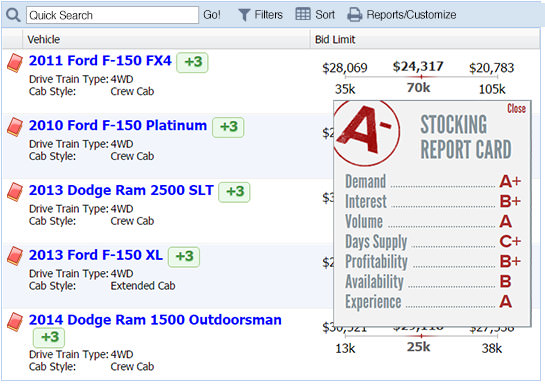Click red book icon beside 2014 Dodge Ram 1500
The image size is (545, 385).
pyautogui.click(x=15, y=322)
